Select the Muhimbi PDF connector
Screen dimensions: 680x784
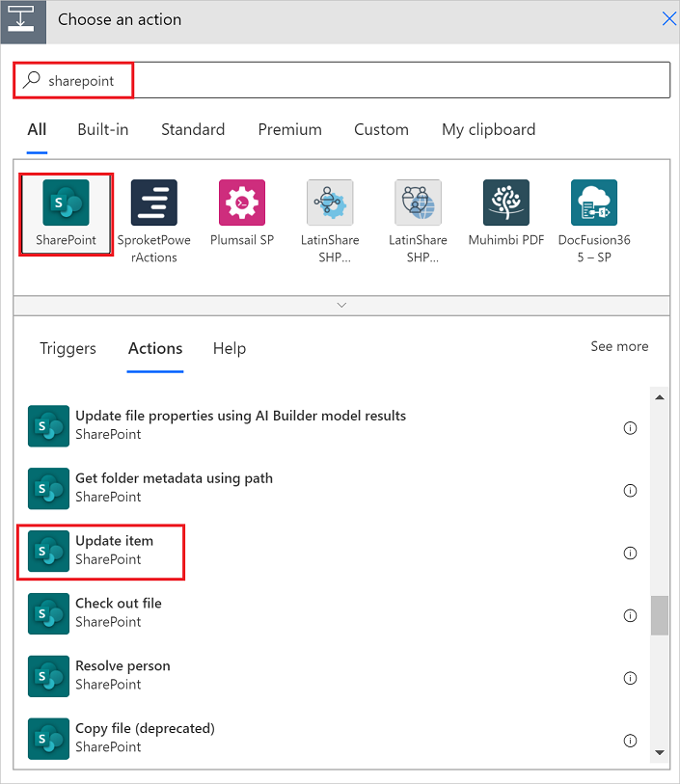(506, 203)
